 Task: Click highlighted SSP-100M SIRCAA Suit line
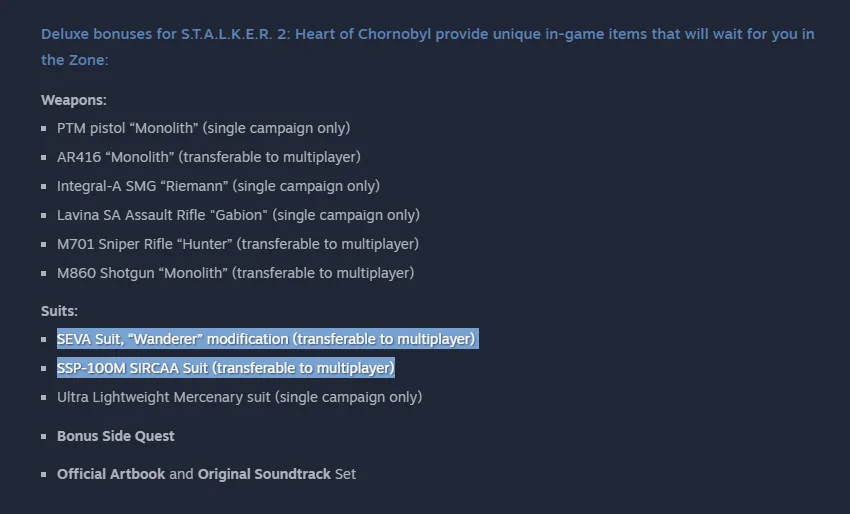pyautogui.click(x=226, y=368)
